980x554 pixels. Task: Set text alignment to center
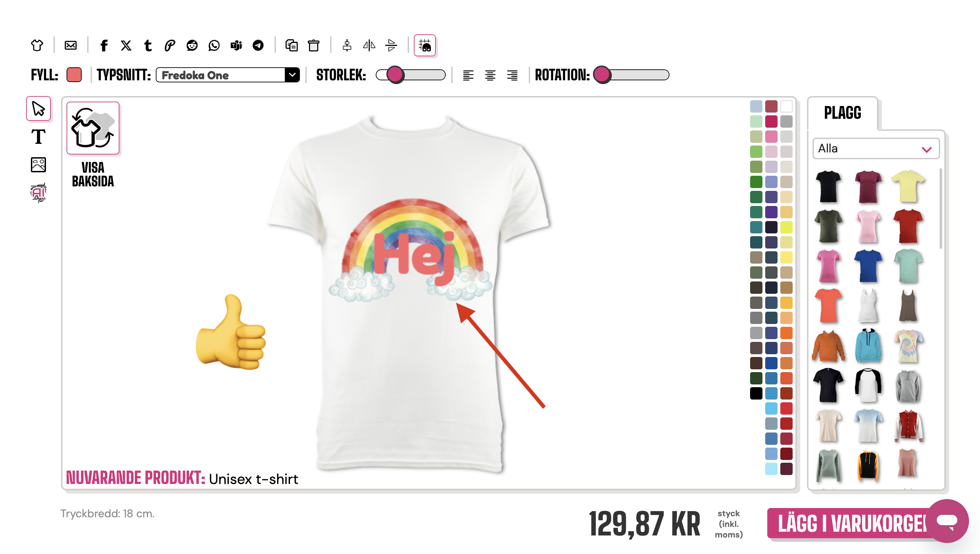pyautogui.click(x=490, y=75)
